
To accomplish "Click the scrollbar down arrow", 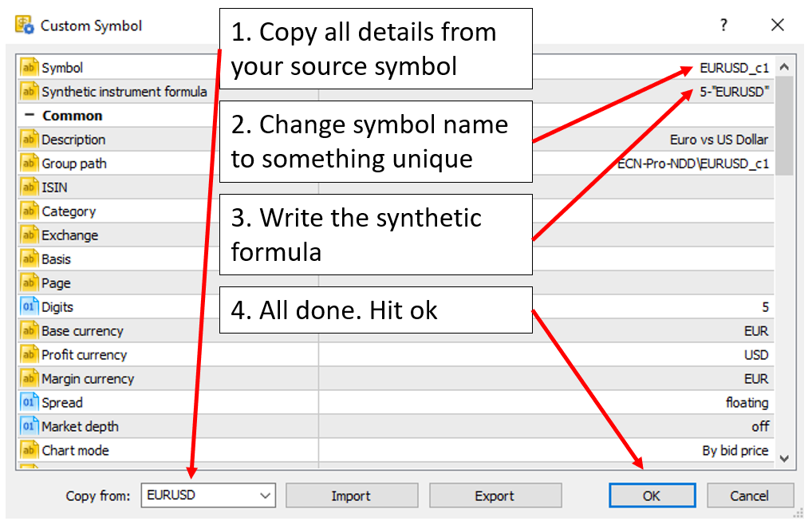I will [x=784, y=458].
